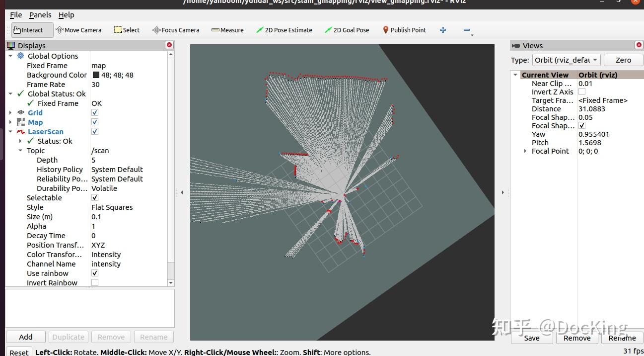
Task: Pick the Measure tool
Action: click(227, 30)
